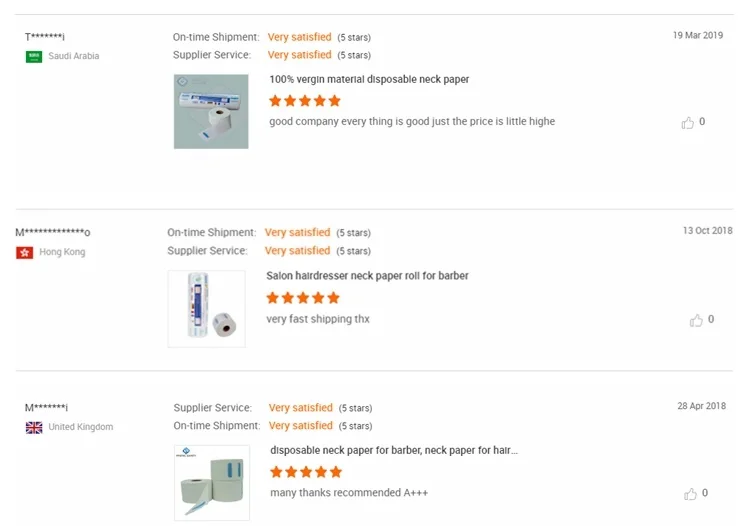
Task: Like the Saudi Arabia review with thumbs-up
Action: pos(688,123)
